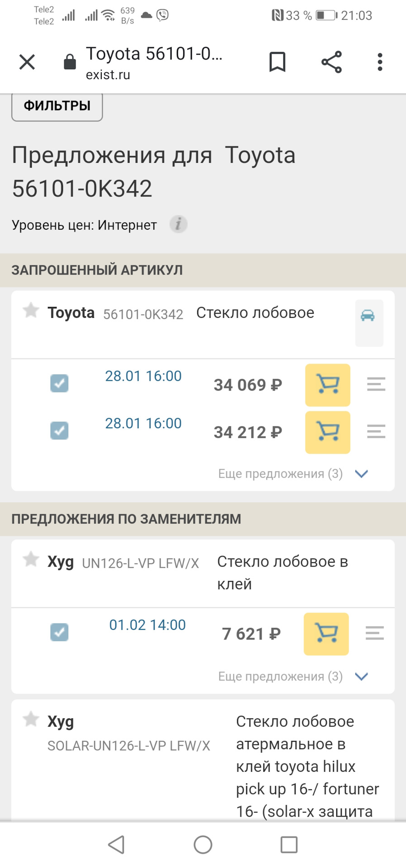The width and height of the screenshot is (406, 868).
Task: Open delivery date 01.02 14:00 link
Action: click(148, 625)
